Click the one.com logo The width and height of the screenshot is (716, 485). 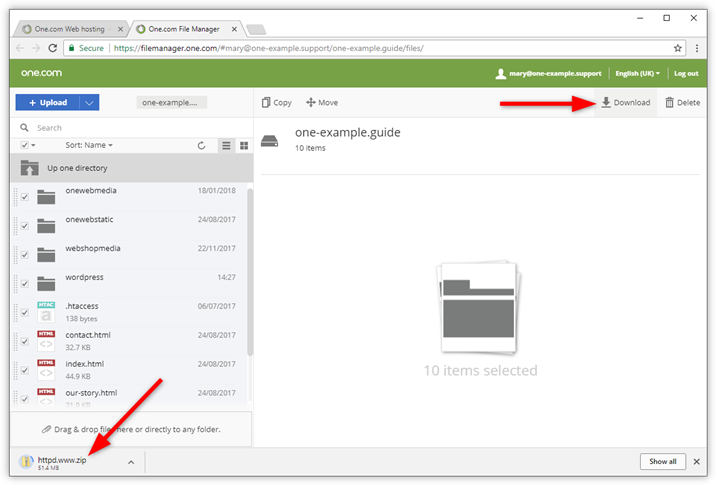pos(41,73)
